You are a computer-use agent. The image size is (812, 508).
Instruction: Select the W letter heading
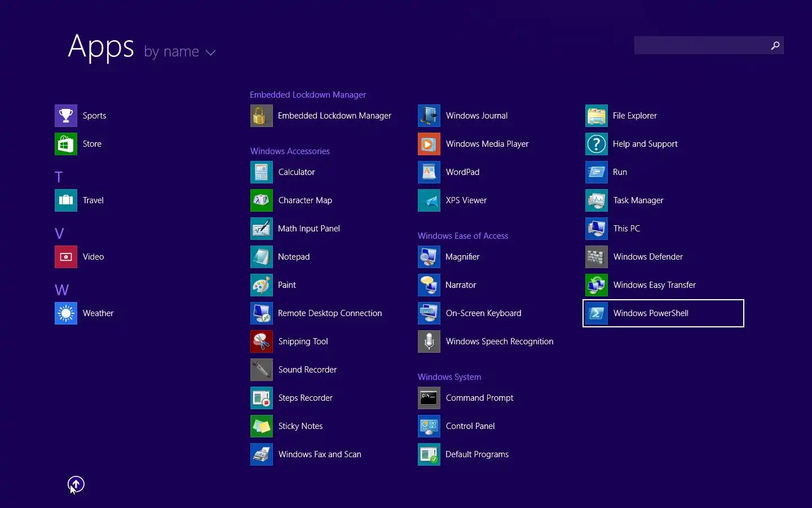click(61, 290)
